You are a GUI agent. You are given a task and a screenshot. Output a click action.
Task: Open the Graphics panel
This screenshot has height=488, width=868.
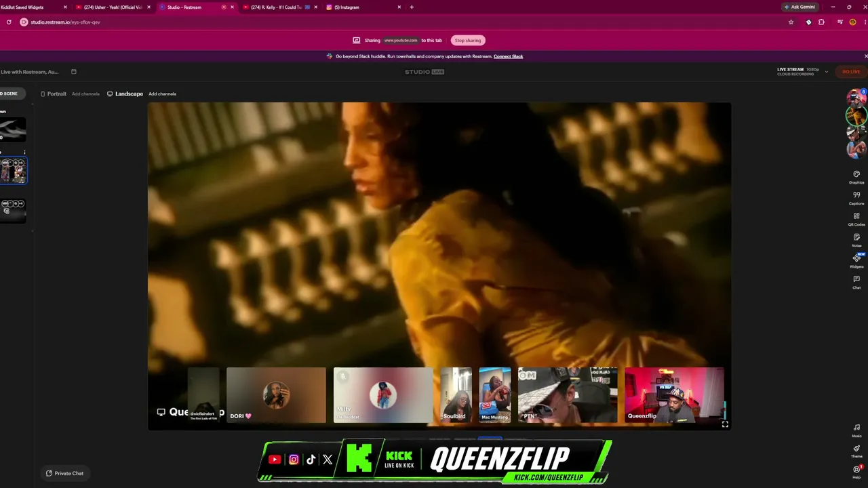[x=856, y=177]
